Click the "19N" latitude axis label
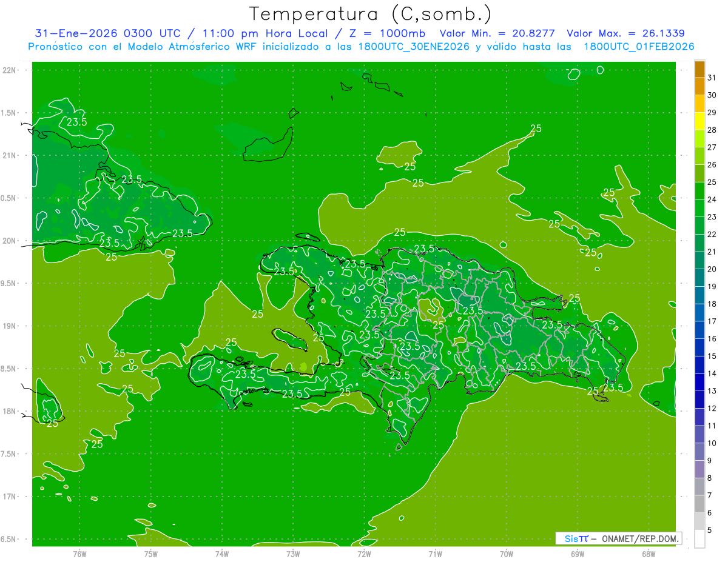Image resolution: width=728 pixels, height=562 pixels. coord(9,326)
